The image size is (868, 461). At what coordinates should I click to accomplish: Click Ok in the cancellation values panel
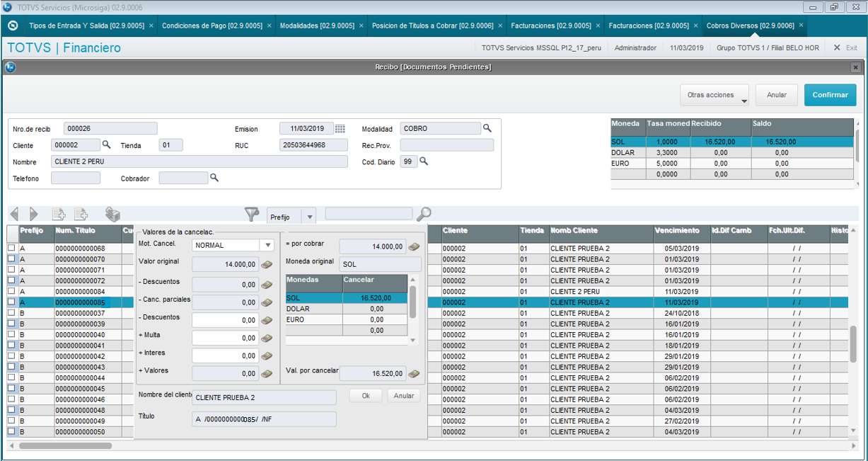click(x=366, y=396)
